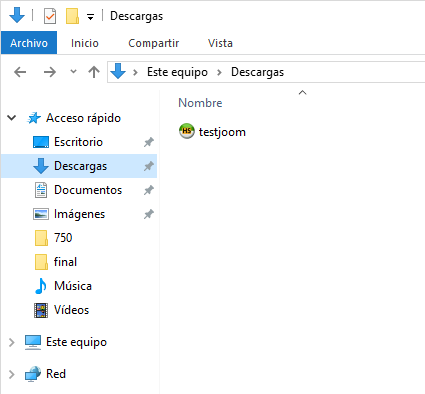The width and height of the screenshot is (425, 394).
Task: Click the Vídeos film strip icon
Action: coord(41,310)
